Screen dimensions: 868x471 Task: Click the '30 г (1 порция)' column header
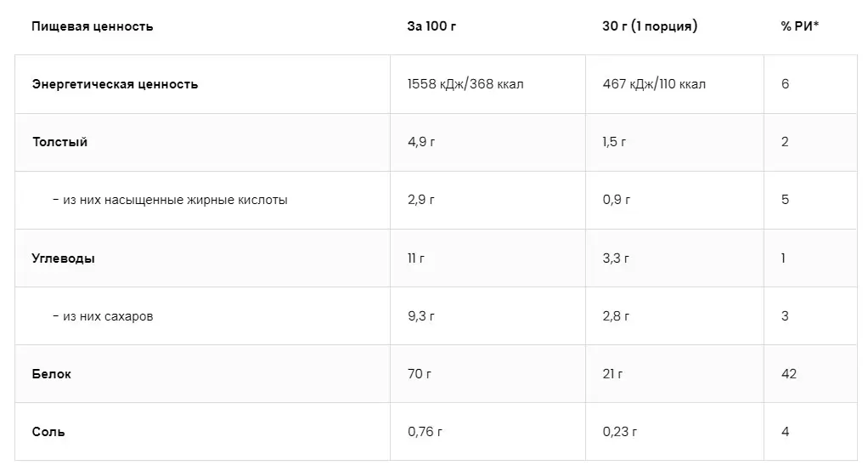[x=649, y=26]
